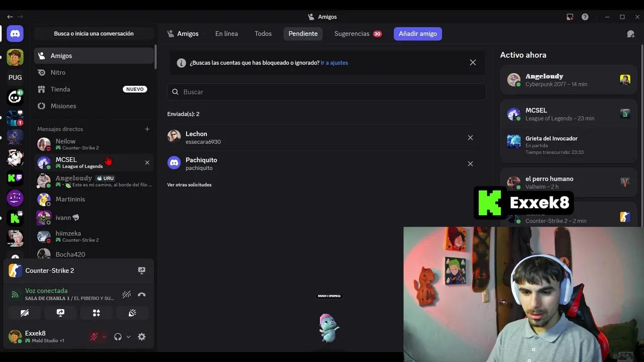Open the skull server with voice indicator
Viewport: 644px width, 362px height.
(x=15, y=97)
